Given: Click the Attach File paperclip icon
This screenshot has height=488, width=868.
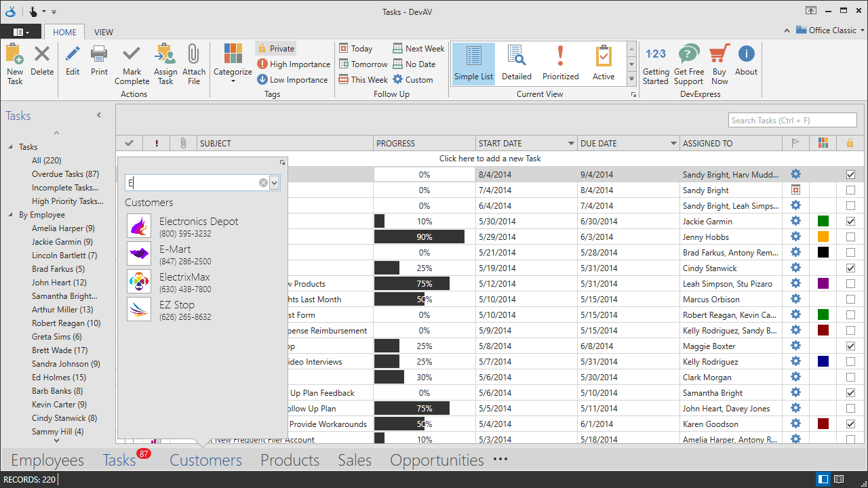Looking at the screenshot, I should coord(193,54).
